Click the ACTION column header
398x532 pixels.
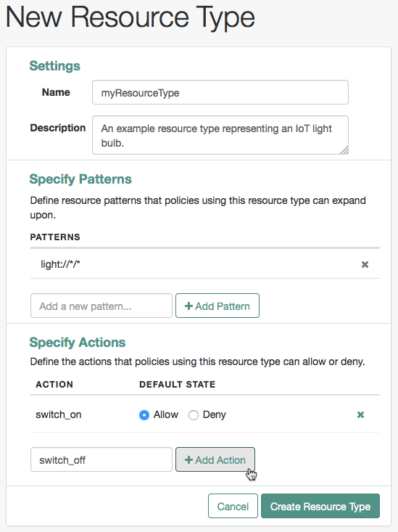(x=54, y=384)
